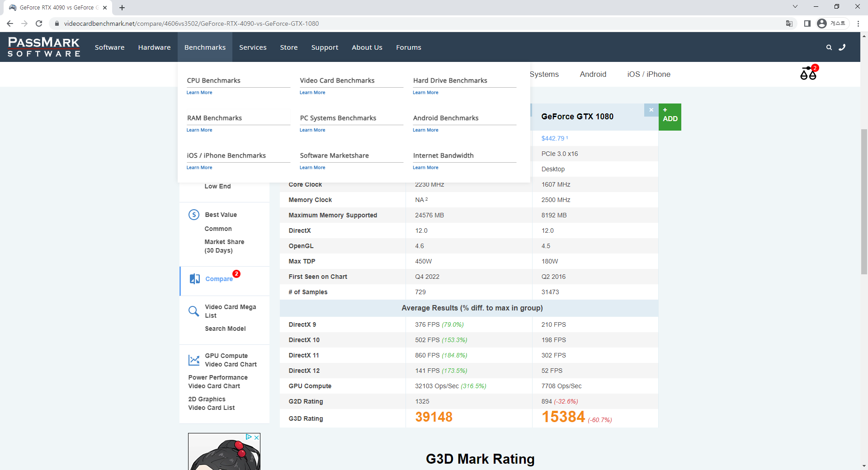Open the Services menu

pyautogui.click(x=253, y=47)
